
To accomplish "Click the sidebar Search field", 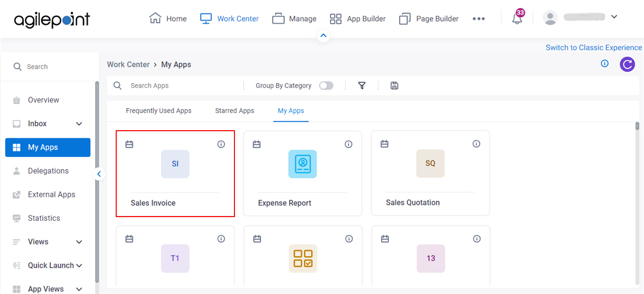I will pos(49,66).
